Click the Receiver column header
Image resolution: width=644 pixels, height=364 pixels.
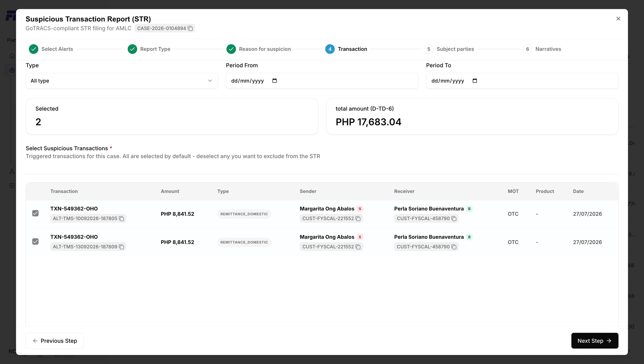[404, 191]
